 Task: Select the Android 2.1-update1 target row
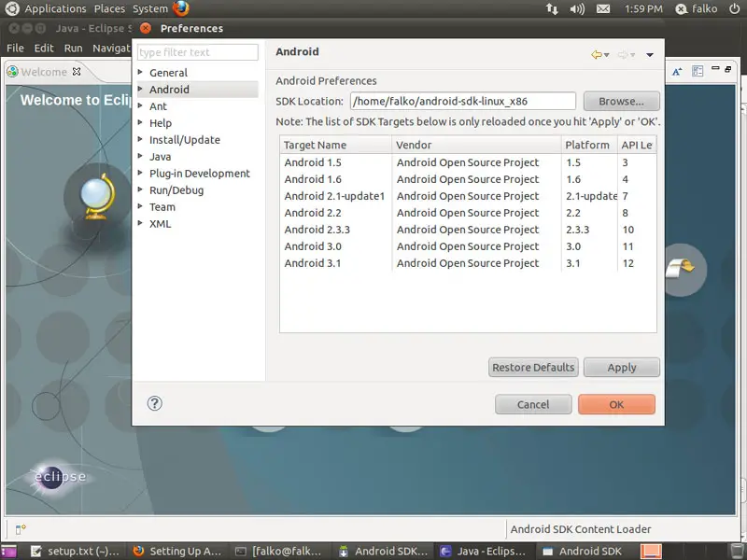pyautogui.click(x=468, y=196)
